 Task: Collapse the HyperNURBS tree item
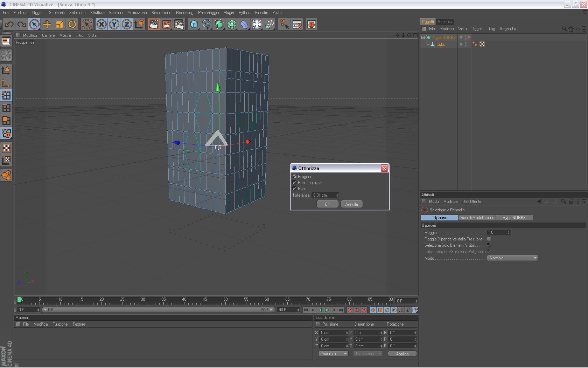423,37
